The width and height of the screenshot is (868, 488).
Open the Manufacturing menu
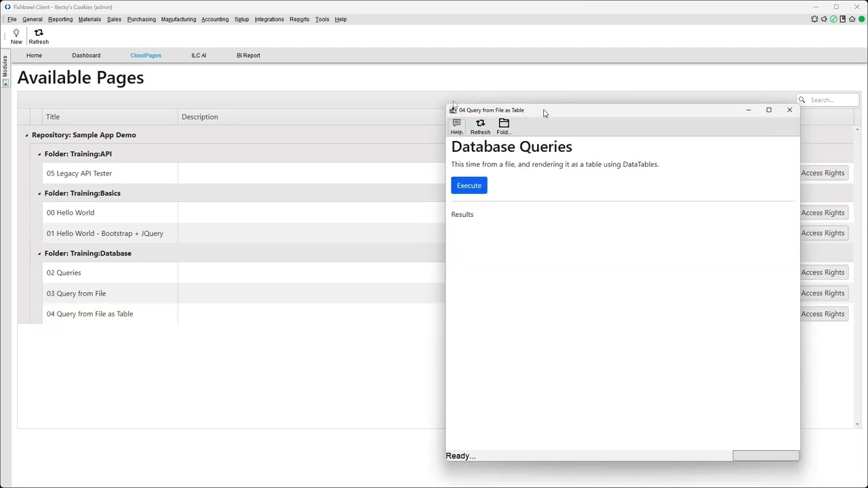click(x=178, y=19)
